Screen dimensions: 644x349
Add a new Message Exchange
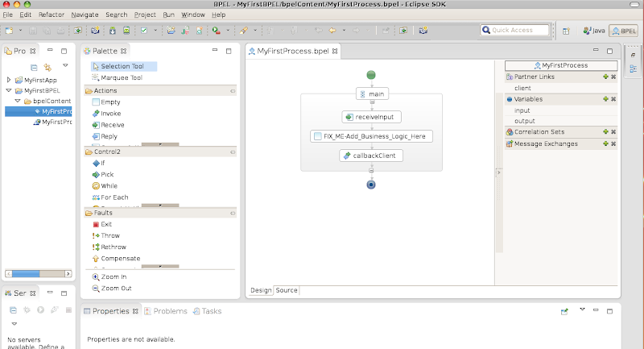[x=605, y=144]
